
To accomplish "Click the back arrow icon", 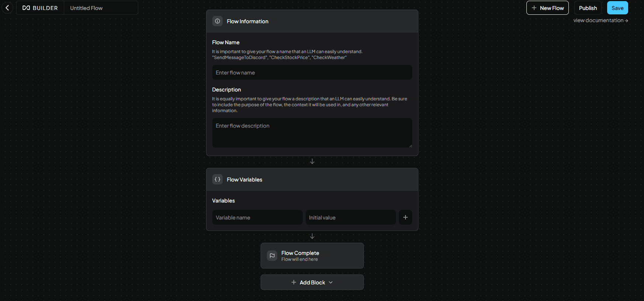I will coord(7,8).
